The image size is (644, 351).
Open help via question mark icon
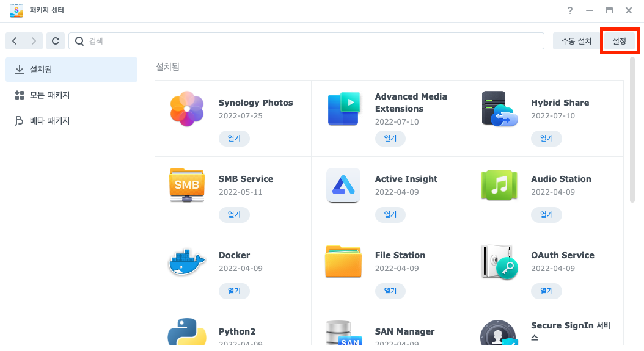[570, 10]
